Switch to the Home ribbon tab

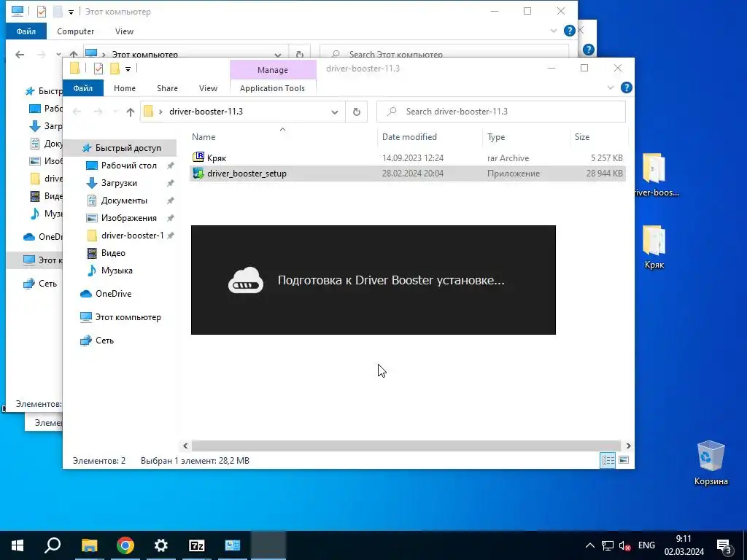click(124, 88)
